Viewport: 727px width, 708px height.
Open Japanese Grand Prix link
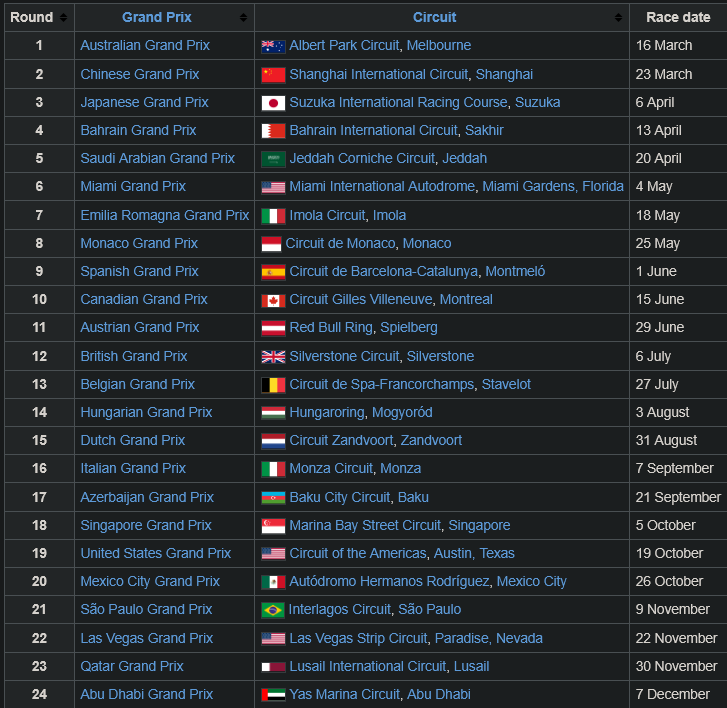pyautogui.click(x=145, y=102)
